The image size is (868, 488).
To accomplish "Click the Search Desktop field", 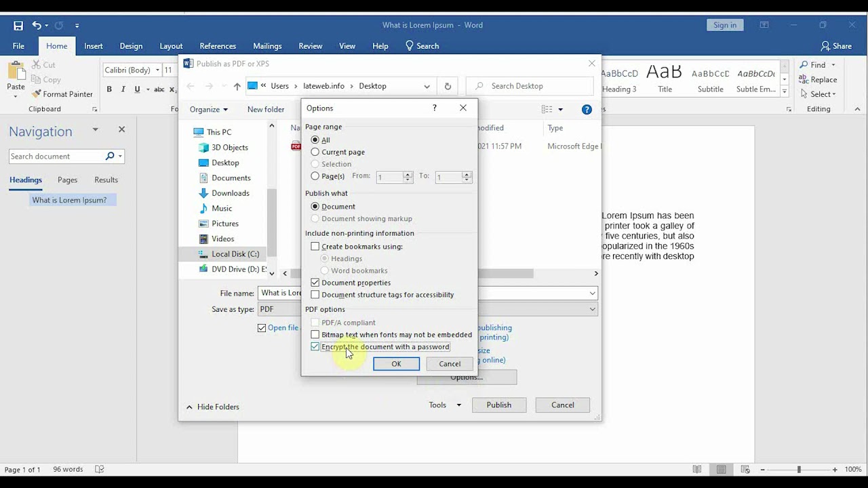I will [530, 86].
